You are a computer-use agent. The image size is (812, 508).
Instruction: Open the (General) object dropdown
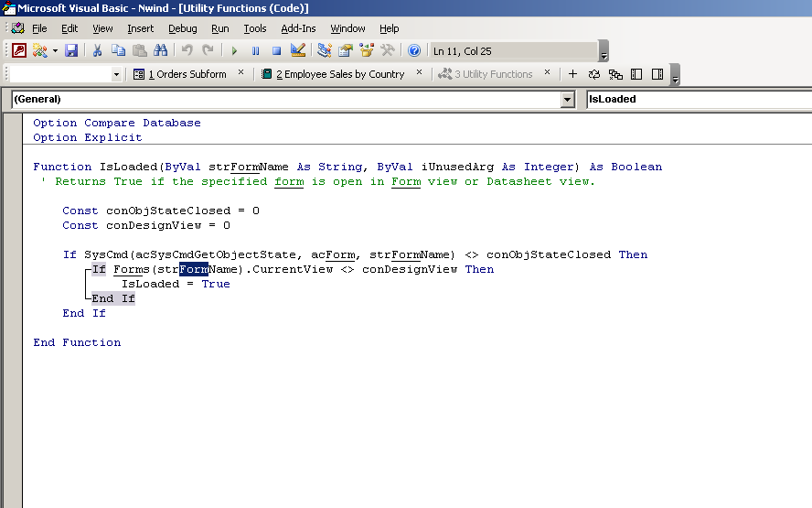click(x=568, y=100)
